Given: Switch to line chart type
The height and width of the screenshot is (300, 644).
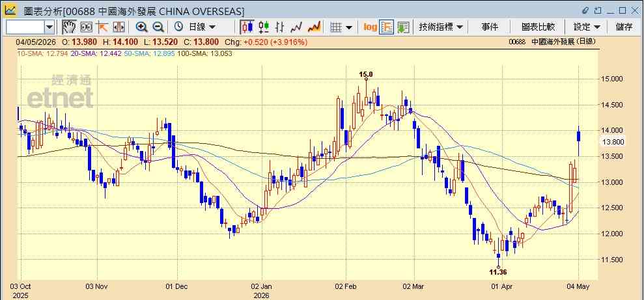Looking at the screenshot, I should click(296, 27).
